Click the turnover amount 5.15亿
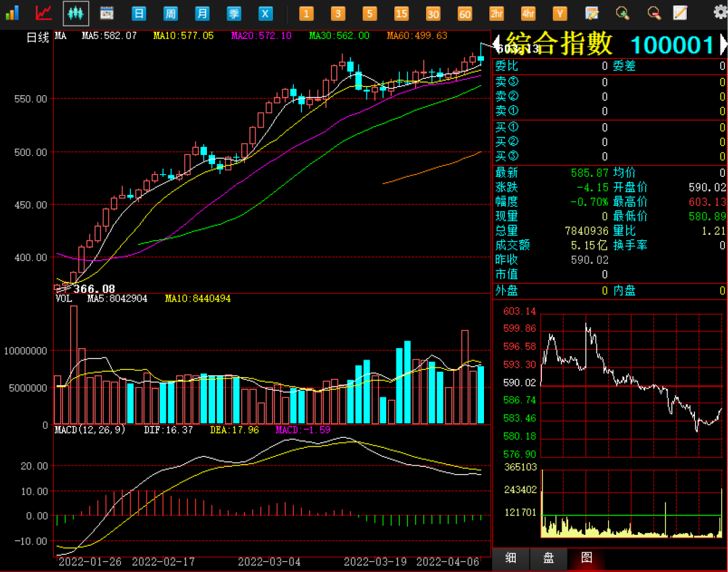The image size is (728, 572). (589, 245)
